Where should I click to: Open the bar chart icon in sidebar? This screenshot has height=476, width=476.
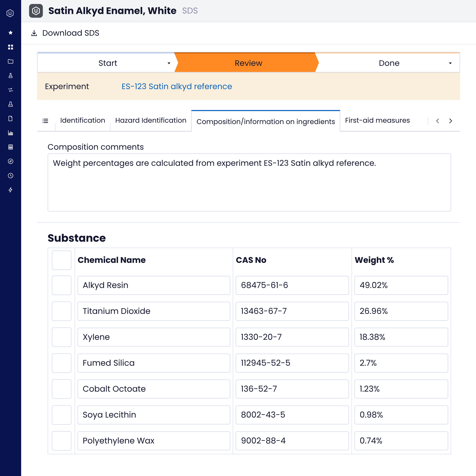[10, 133]
